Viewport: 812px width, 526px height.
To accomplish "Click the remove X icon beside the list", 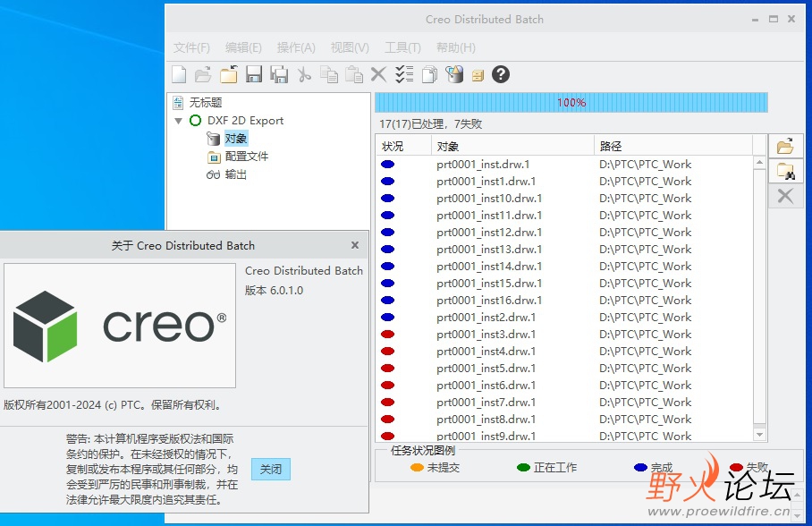I will click(785, 196).
